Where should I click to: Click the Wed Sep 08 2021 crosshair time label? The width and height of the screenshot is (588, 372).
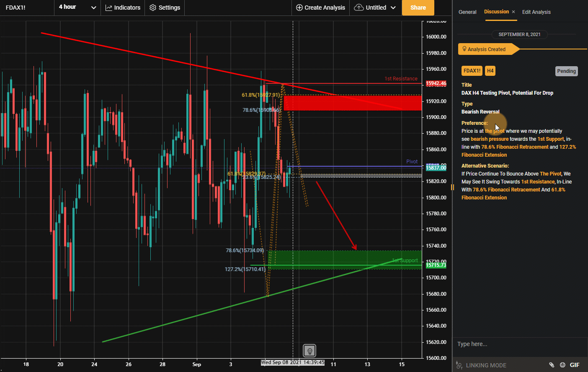point(293,362)
